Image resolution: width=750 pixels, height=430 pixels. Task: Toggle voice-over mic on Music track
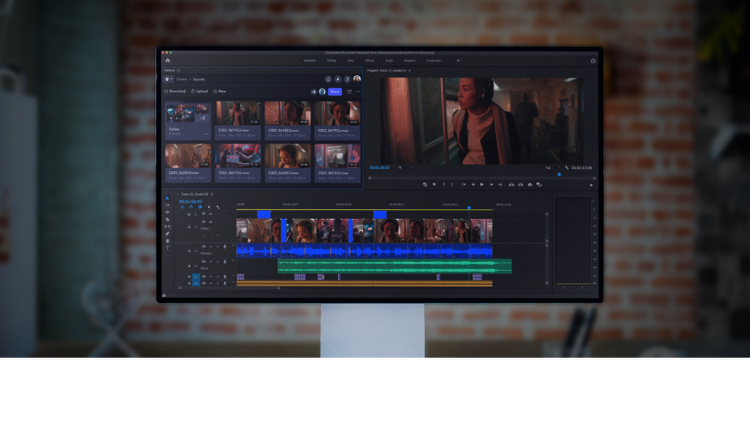click(225, 262)
